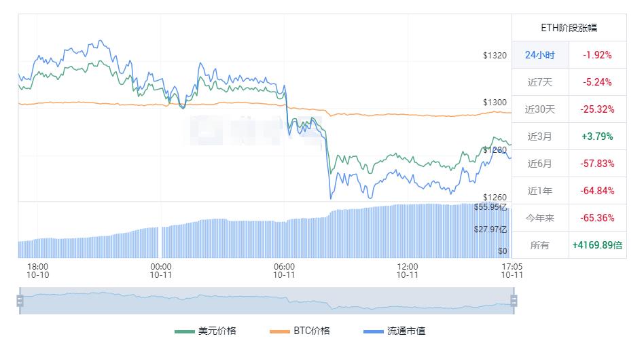Click the left handle of the range slider
Screen dimensions: 644x347
tap(20, 300)
